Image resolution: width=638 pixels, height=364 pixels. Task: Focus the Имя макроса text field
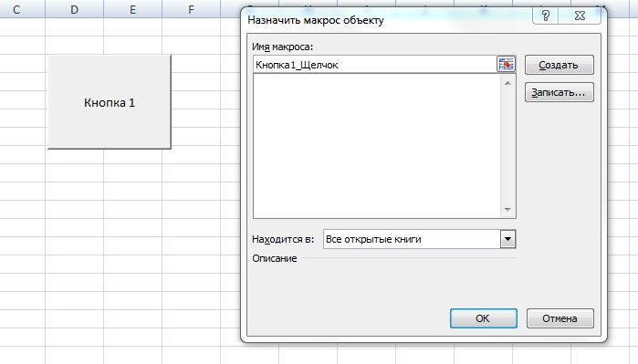tap(374, 65)
